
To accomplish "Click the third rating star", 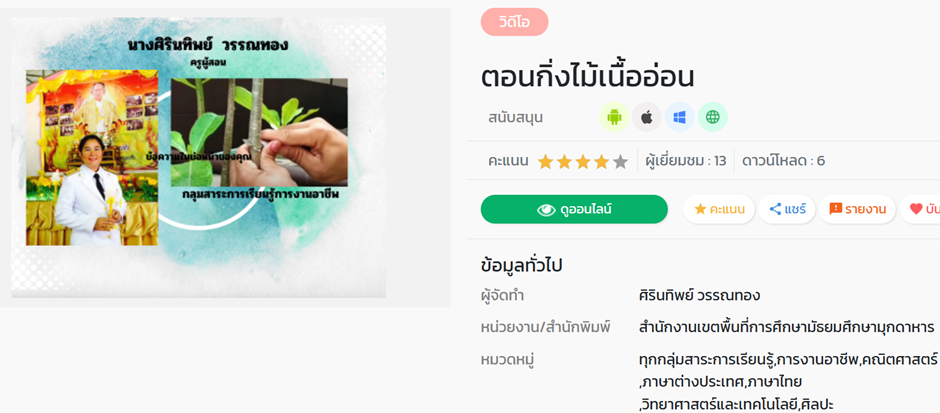I will 583,161.
